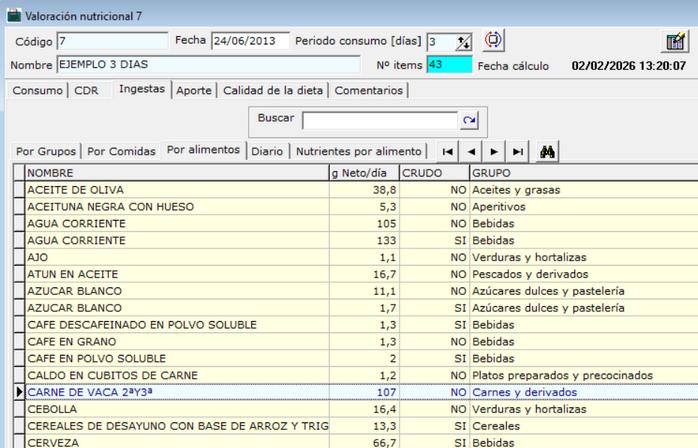The width and height of the screenshot is (698, 448).
Task: Go to previous record arrow
Action: pos(471,151)
